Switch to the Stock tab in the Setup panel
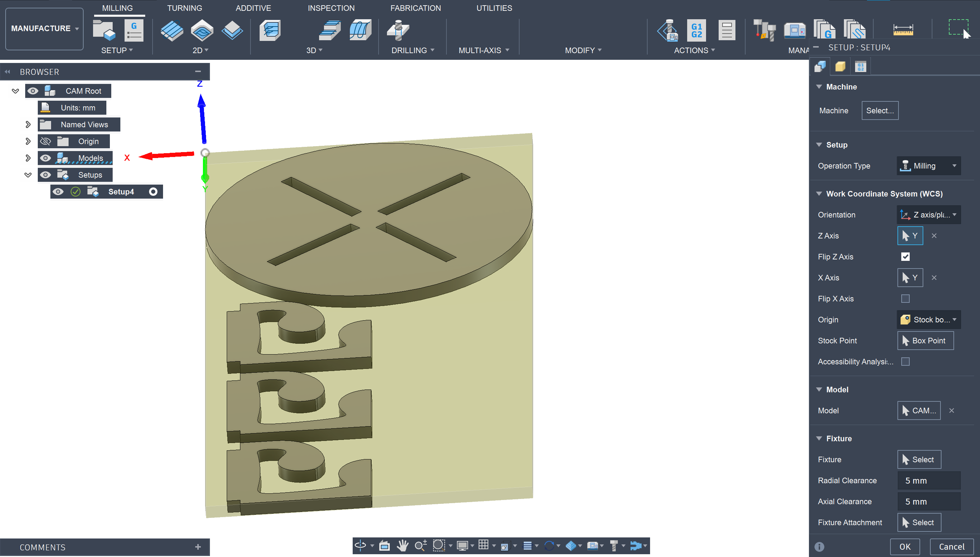 point(840,67)
